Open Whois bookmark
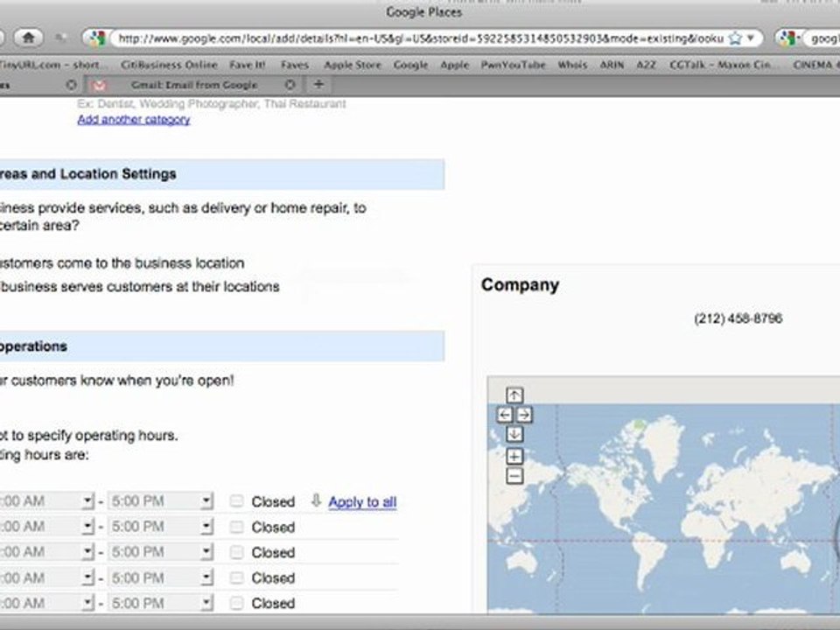840x630 pixels. click(x=572, y=65)
